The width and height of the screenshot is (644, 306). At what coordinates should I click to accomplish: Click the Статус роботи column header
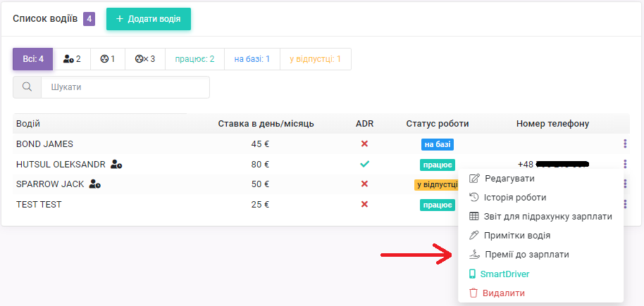[x=438, y=124]
